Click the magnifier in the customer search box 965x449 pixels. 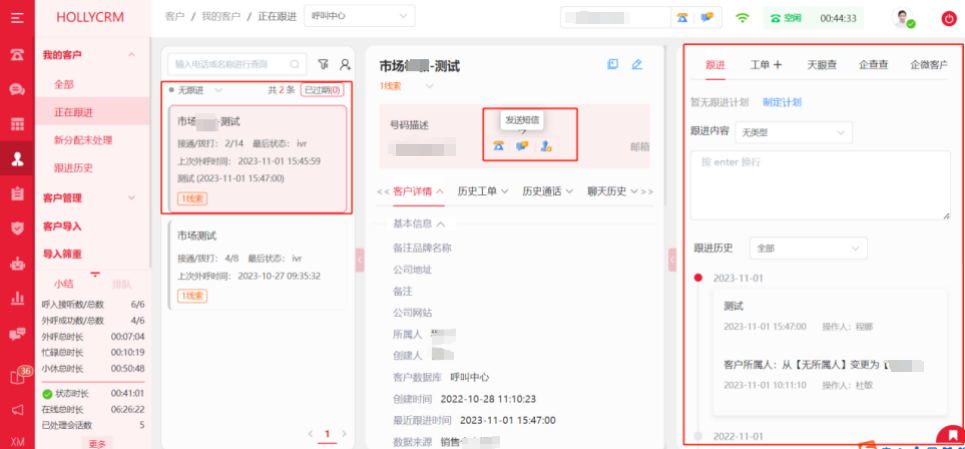tap(295, 63)
